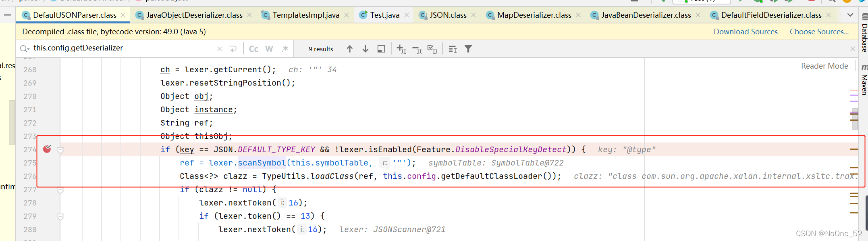Collapse the if block at line 274

tap(60, 150)
